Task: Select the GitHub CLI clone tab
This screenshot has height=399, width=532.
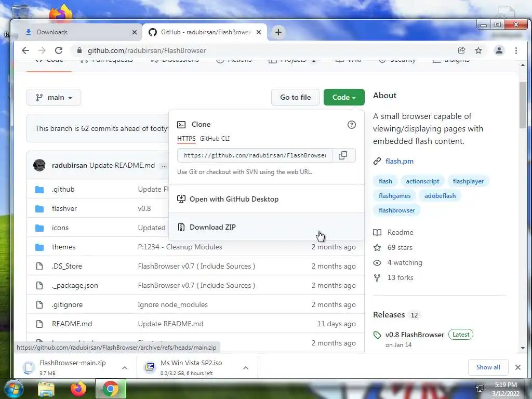Action: [215, 139]
